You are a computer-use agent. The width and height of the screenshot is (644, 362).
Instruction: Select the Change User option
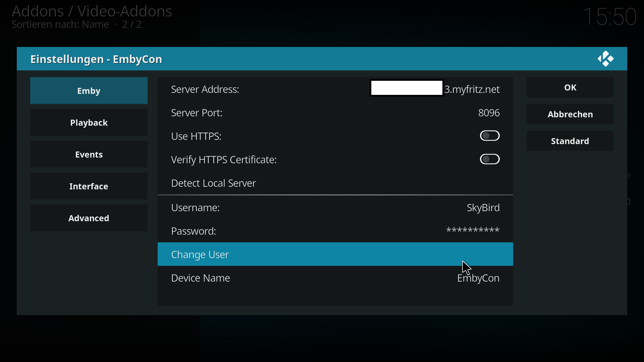point(335,254)
